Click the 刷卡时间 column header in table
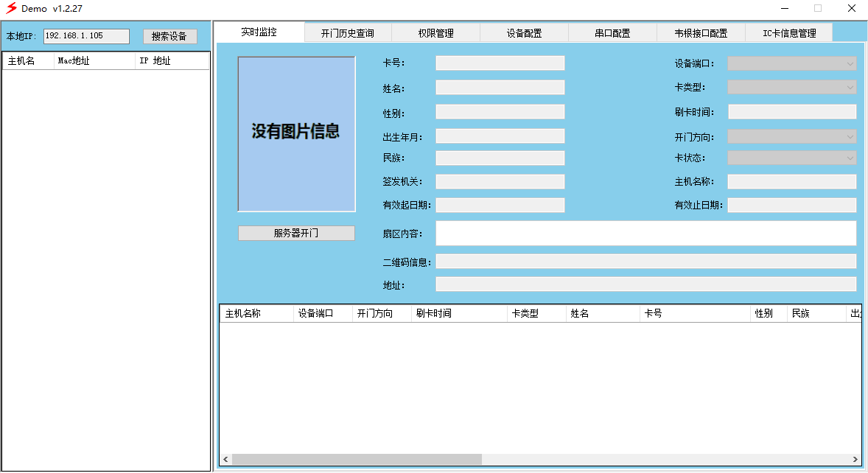Image resolution: width=868 pixels, height=473 pixels. point(459,313)
